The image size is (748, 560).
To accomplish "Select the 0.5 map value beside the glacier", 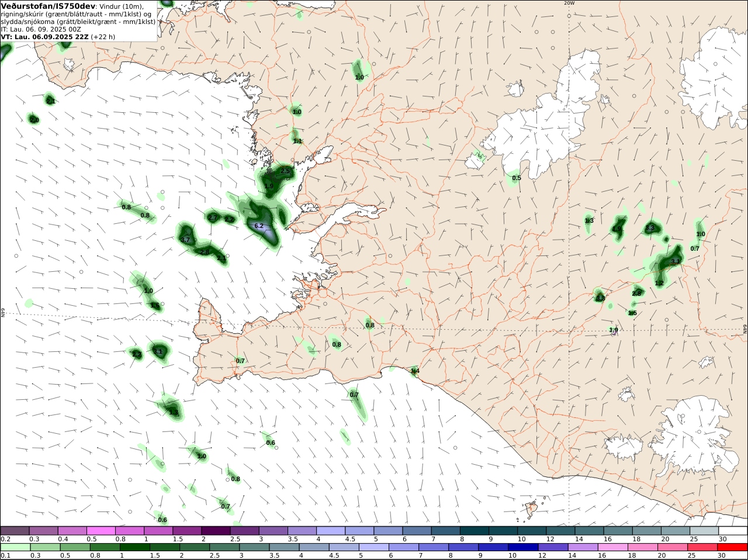I will pos(517,178).
